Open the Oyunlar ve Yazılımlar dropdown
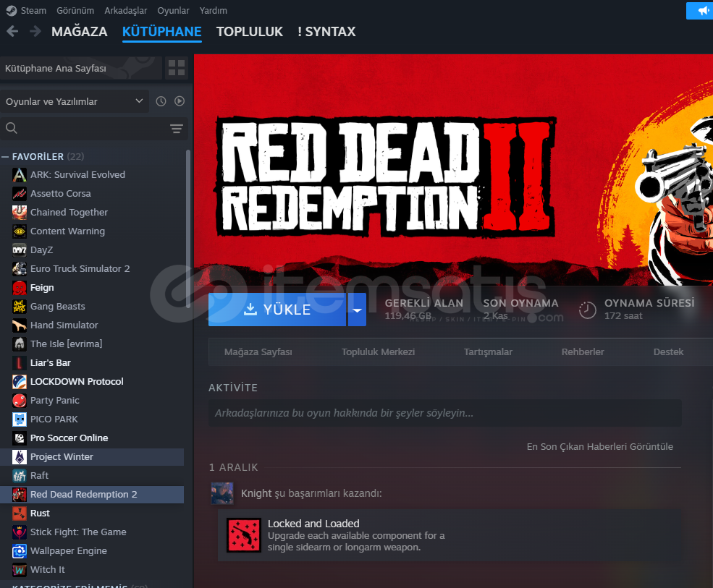The width and height of the screenshot is (713, 588). [75, 102]
